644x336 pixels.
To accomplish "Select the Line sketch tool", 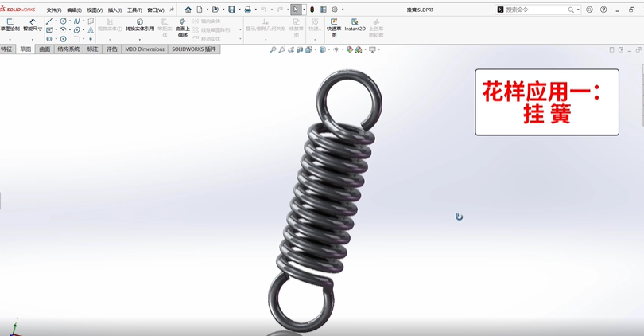I will (x=49, y=21).
